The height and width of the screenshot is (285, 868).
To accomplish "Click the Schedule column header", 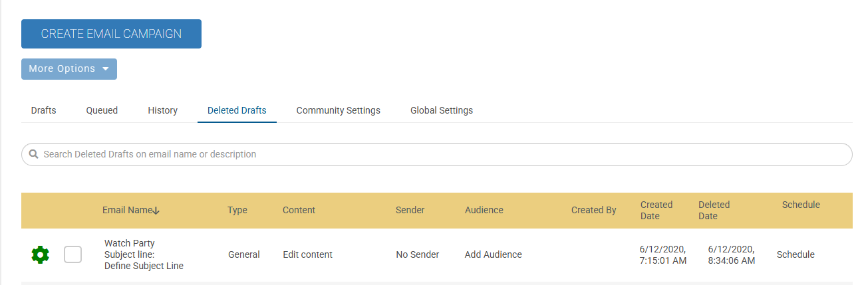I will pyautogui.click(x=801, y=205).
